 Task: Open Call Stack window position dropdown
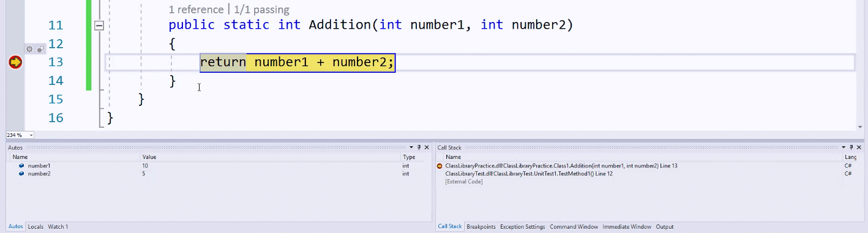pos(844,147)
